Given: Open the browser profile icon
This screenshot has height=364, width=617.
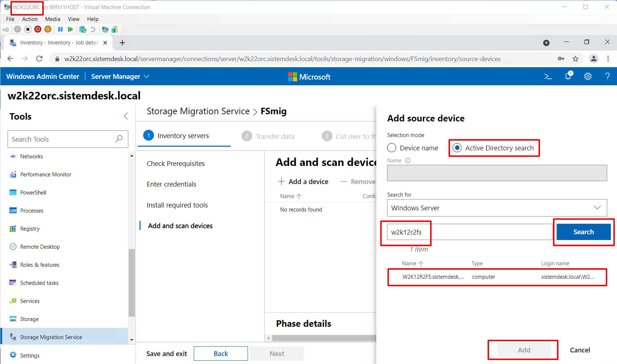Looking at the screenshot, I should pyautogui.click(x=594, y=59).
